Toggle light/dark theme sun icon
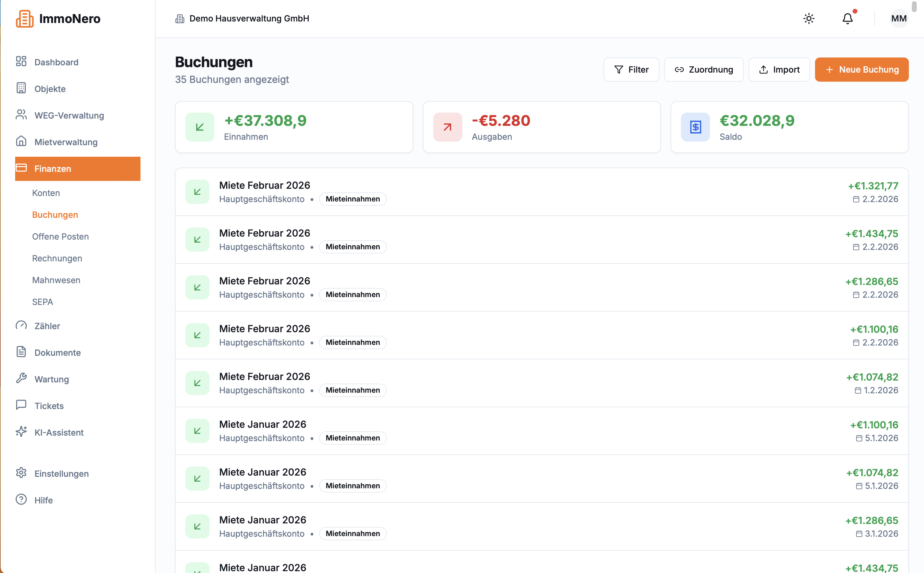The image size is (924, 573). [809, 18]
